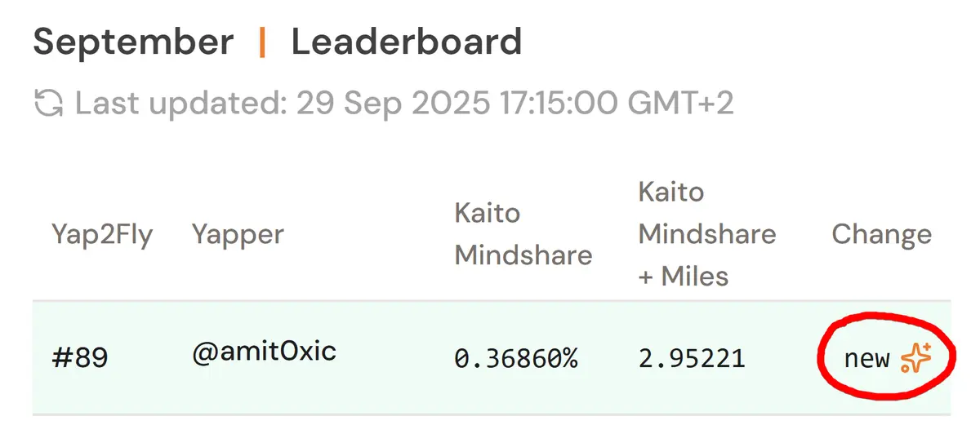Sort by the Yap2Fly column header
980x434 pixels.
click(x=102, y=235)
